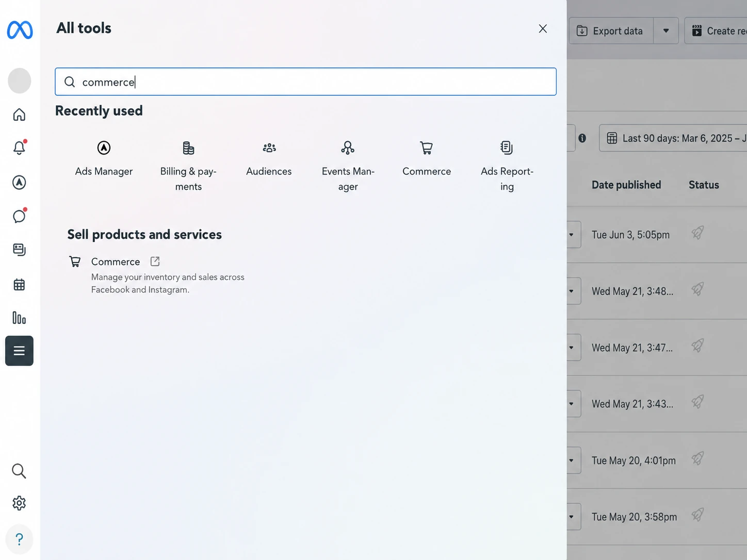This screenshot has width=747, height=560.
Task: Open Ads Manager from Recently used
Action: coord(104,159)
